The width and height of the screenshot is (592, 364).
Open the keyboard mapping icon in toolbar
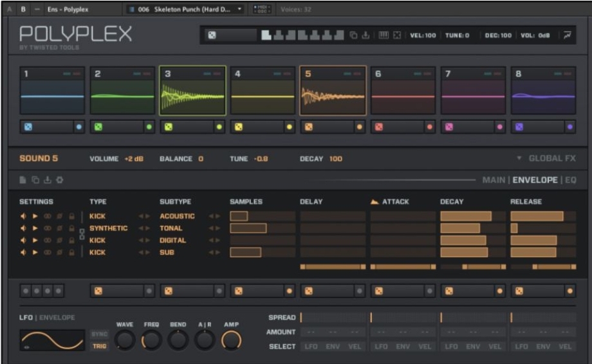(384, 35)
